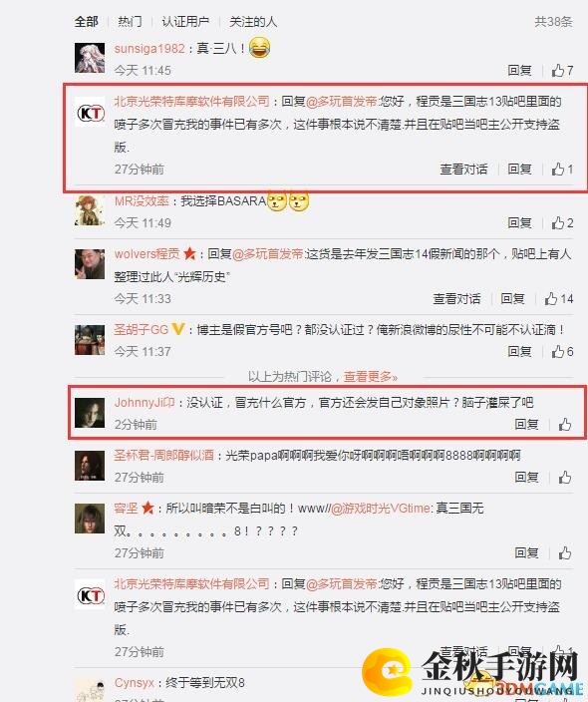Click thumbs-up on 圣杯君-周郎醇似酒's comment
The height and width of the screenshot is (702, 588).
(565, 478)
